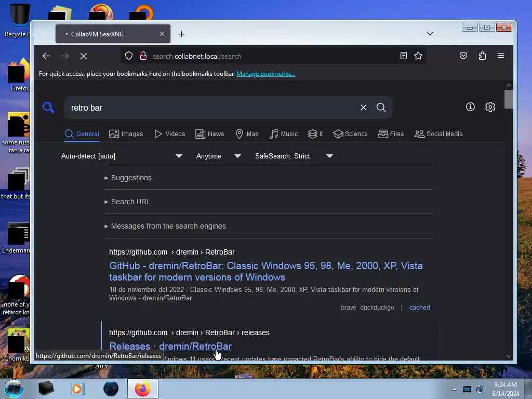Switch to Music search category

pyautogui.click(x=283, y=134)
